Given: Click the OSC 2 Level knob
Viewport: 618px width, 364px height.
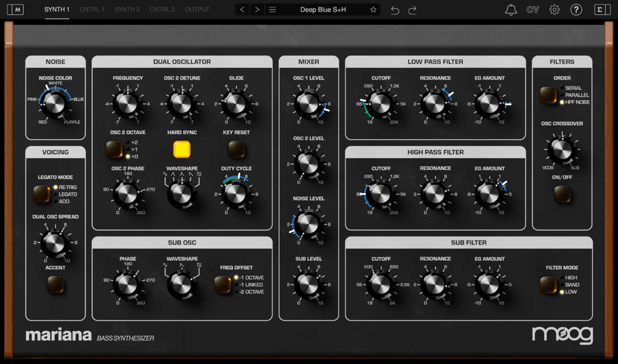Looking at the screenshot, I should [x=308, y=164].
